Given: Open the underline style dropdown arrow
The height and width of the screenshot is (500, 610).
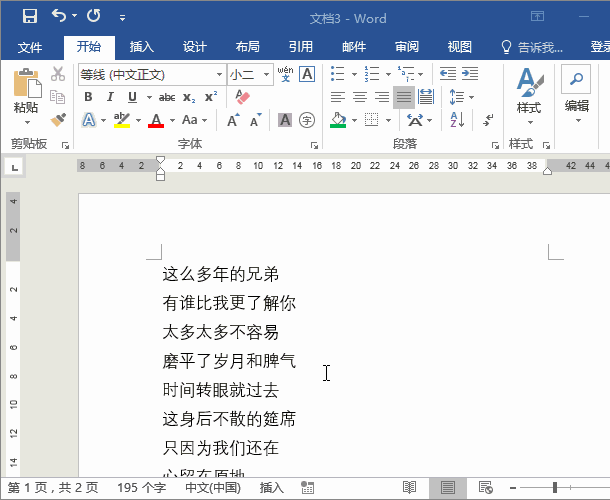Looking at the screenshot, I should coord(149,97).
